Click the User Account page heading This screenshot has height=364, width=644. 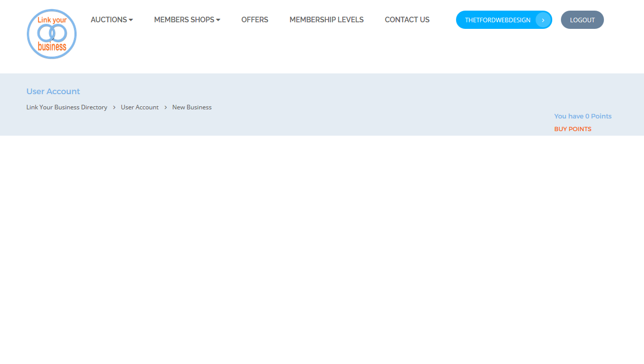(x=53, y=91)
